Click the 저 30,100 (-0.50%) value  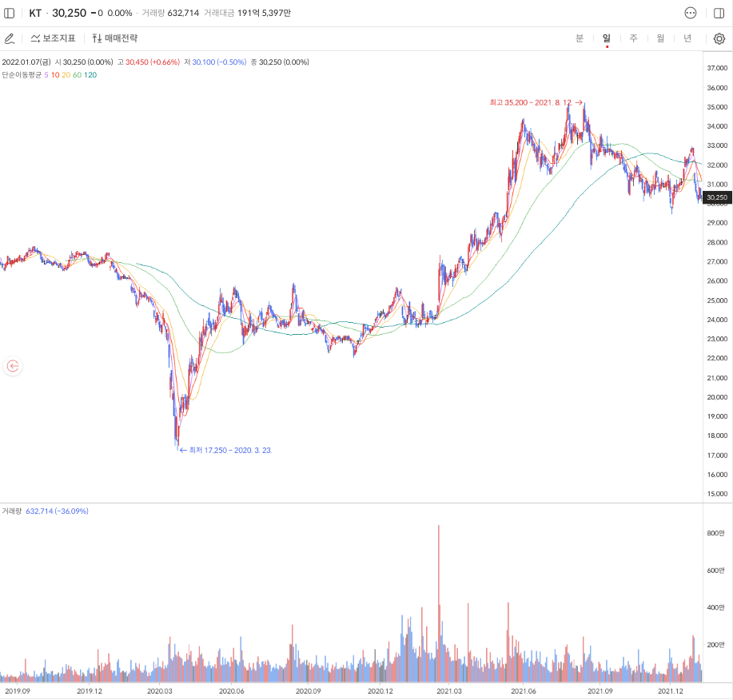pos(215,62)
